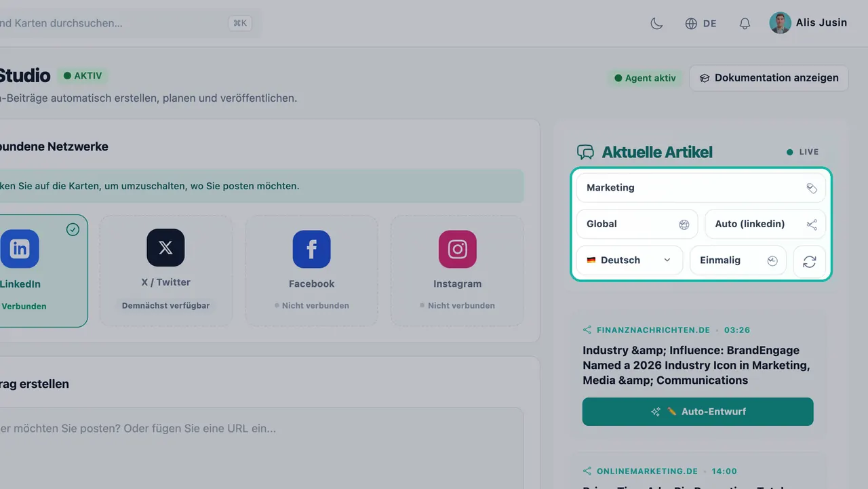Open Alis Jusin profile avatar

(x=780, y=23)
